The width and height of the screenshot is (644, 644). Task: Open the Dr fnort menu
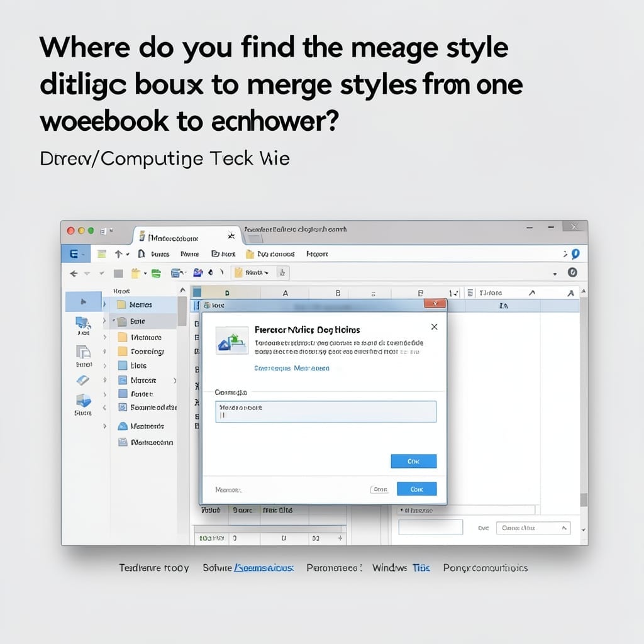(x=223, y=254)
